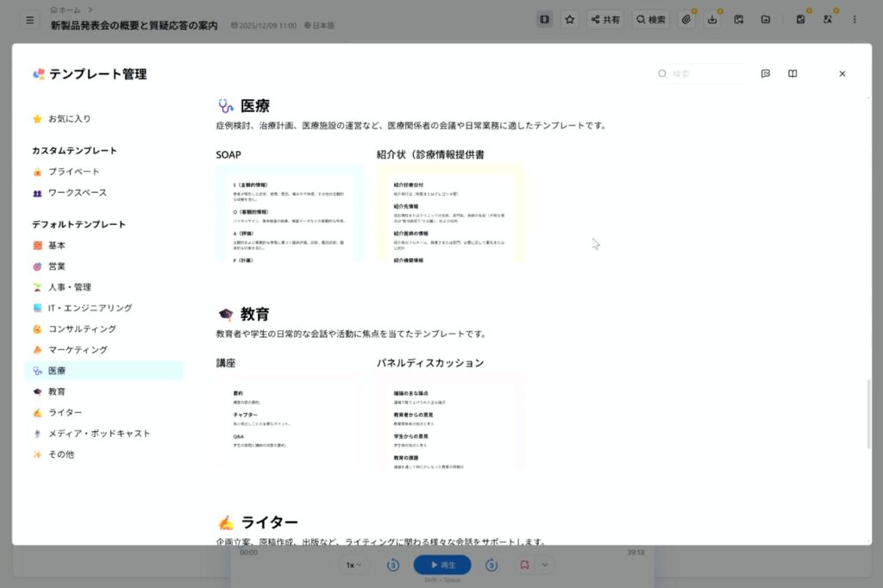Star the note as favorite

[x=569, y=19]
